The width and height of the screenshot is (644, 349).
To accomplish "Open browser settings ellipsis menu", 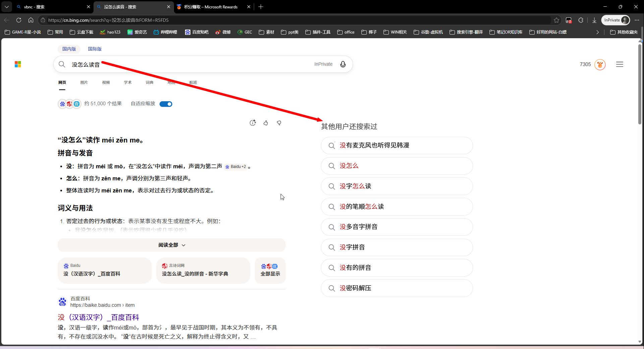I will click(x=637, y=20).
